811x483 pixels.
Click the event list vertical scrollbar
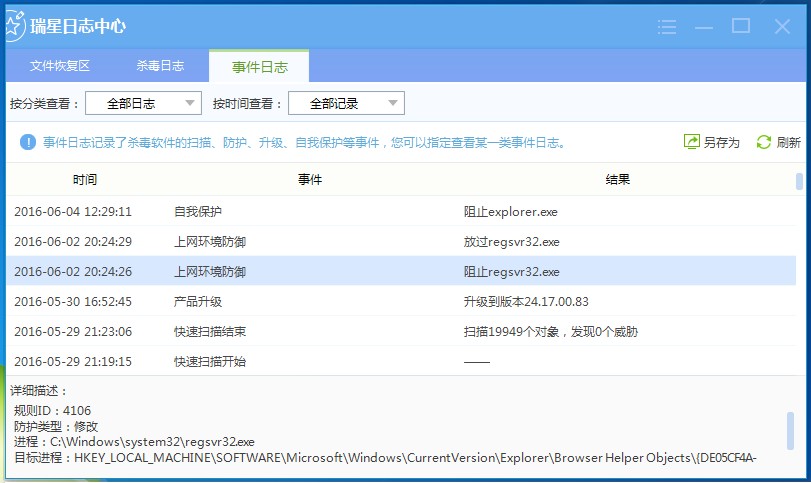799,182
